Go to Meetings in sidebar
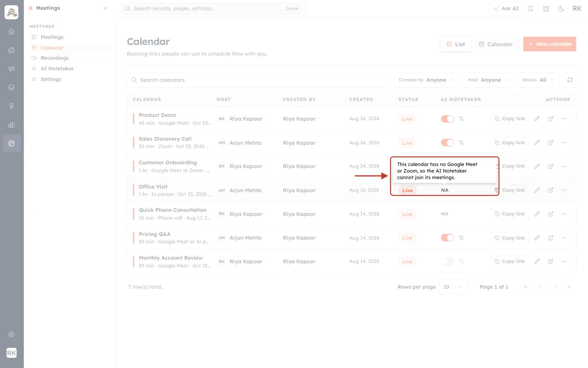The width and height of the screenshot is (588, 368). (x=52, y=37)
